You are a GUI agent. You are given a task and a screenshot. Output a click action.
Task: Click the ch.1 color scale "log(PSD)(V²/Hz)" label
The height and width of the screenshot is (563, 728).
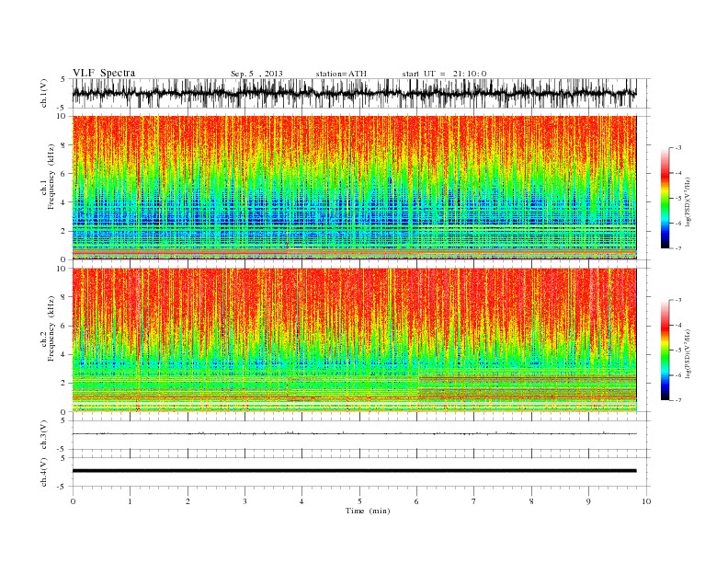click(x=688, y=201)
